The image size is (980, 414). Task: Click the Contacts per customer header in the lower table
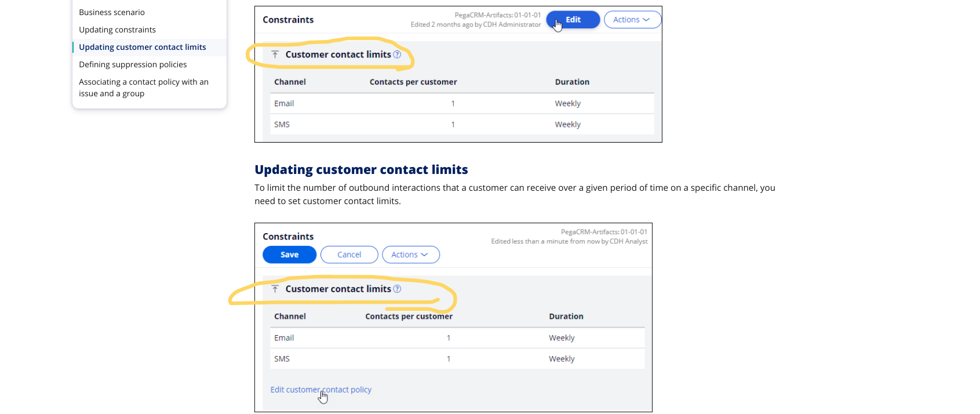point(409,316)
